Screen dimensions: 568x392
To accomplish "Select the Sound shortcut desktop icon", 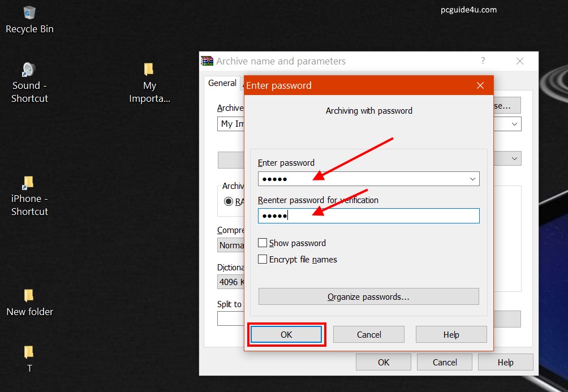I will click(x=29, y=70).
